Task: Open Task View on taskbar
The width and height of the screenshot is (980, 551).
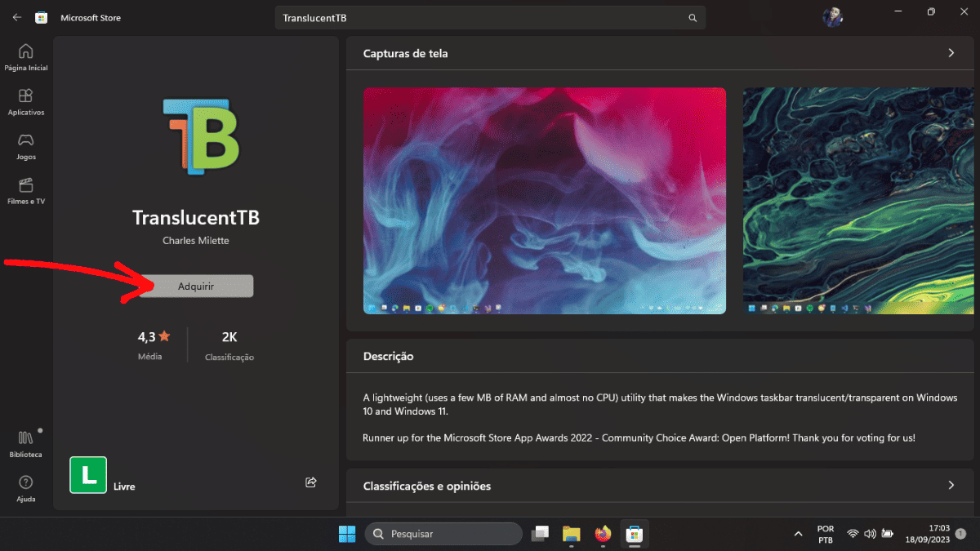Action: [x=540, y=534]
